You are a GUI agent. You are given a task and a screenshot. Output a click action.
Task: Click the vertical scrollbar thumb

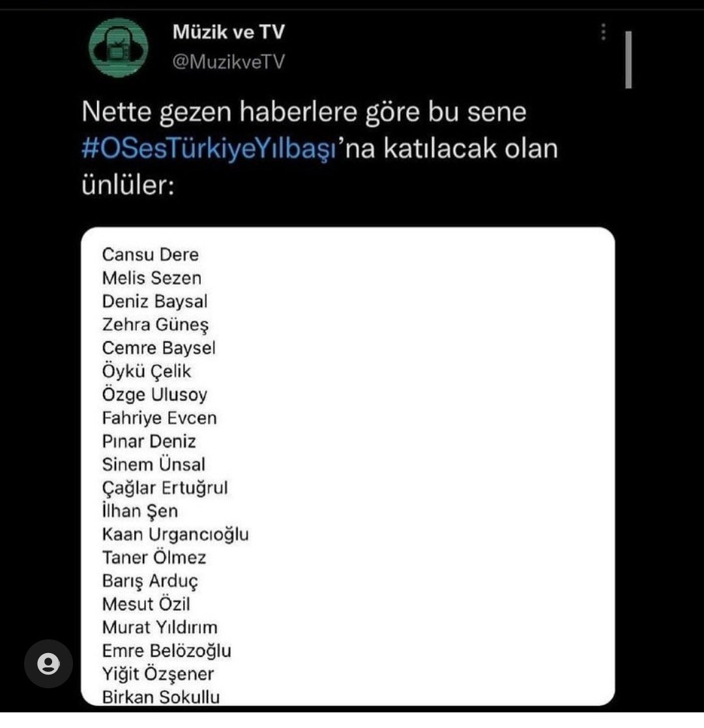pyautogui.click(x=628, y=60)
